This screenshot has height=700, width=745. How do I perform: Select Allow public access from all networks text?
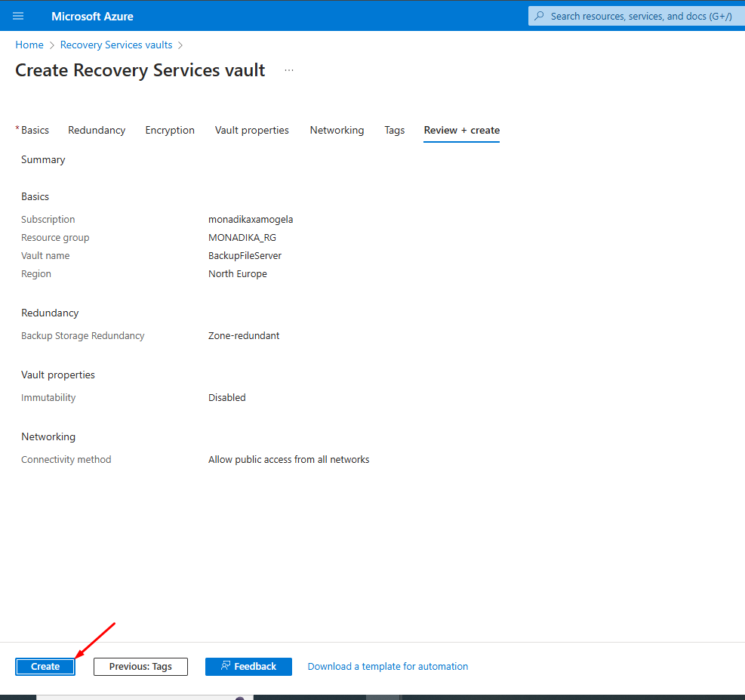[x=288, y=460]
